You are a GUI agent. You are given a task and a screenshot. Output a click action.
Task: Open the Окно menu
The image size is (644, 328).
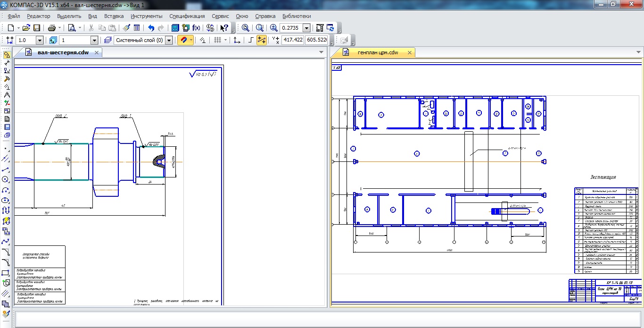[x=242, y=16]
